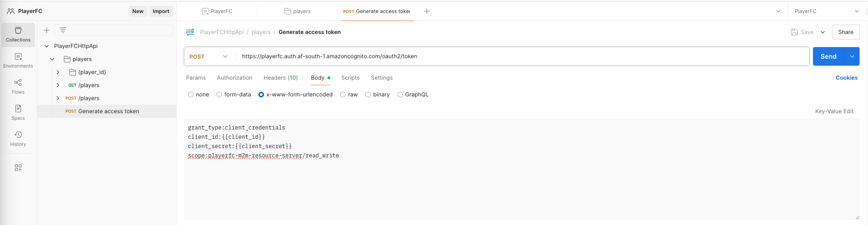The image size is (868, 225).
Task: Open the Specs sidebar panel
Action: pyautogui.click(x=18, y=113)
